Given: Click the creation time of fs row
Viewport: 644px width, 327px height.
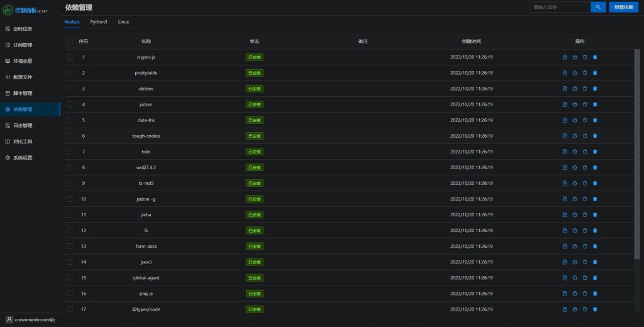Looking at the screenshot, I should click(x=471, y=230).
